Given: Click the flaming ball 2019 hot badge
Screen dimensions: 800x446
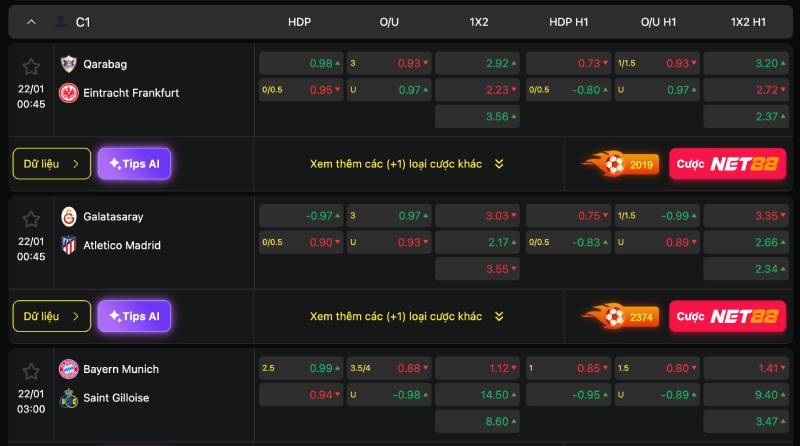Looking at the screenshot, I should pyautogui.click(x=619, y=164).
